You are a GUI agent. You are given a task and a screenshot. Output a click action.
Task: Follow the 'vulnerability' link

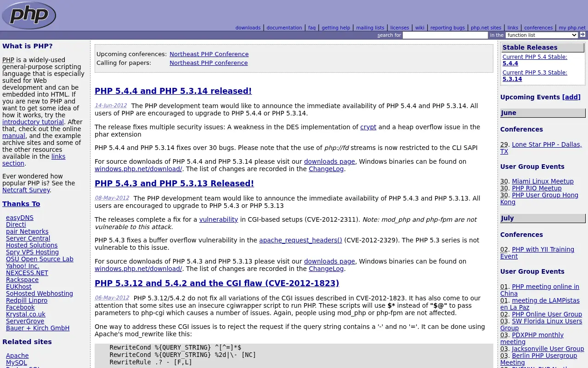pos(219,219)
